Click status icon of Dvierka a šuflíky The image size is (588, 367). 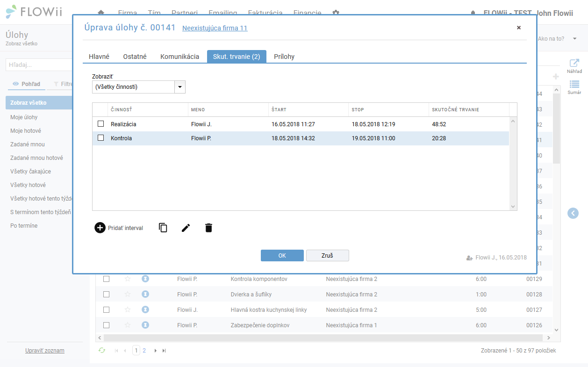coord(145,295)
